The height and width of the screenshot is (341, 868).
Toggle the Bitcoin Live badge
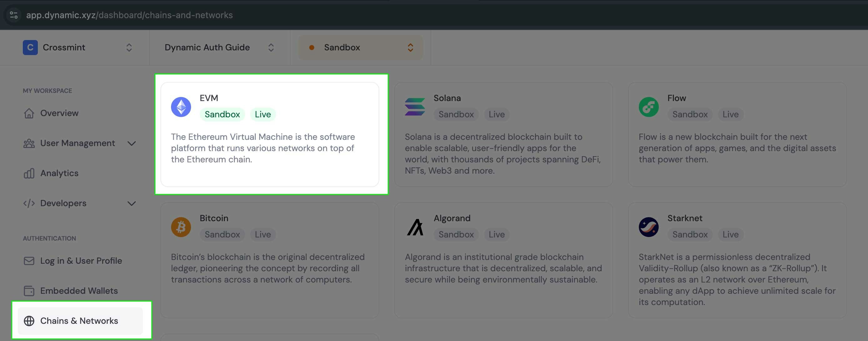coord(263,234)
